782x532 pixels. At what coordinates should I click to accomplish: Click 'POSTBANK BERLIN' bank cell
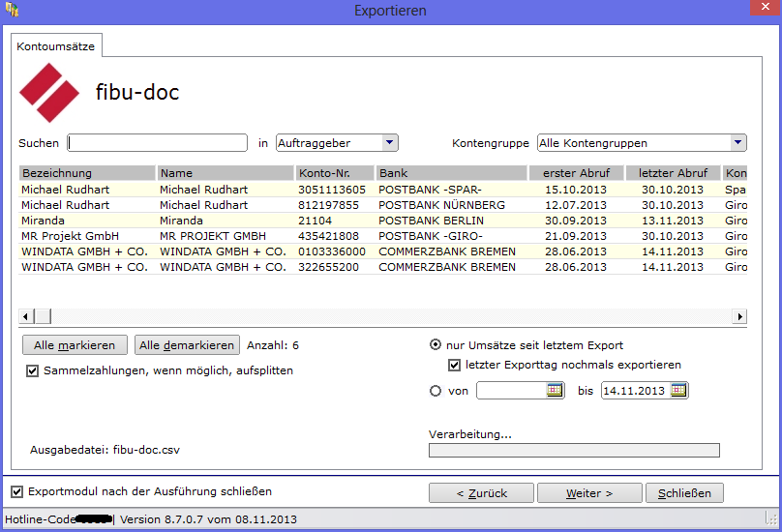click(x=431, y=221)
